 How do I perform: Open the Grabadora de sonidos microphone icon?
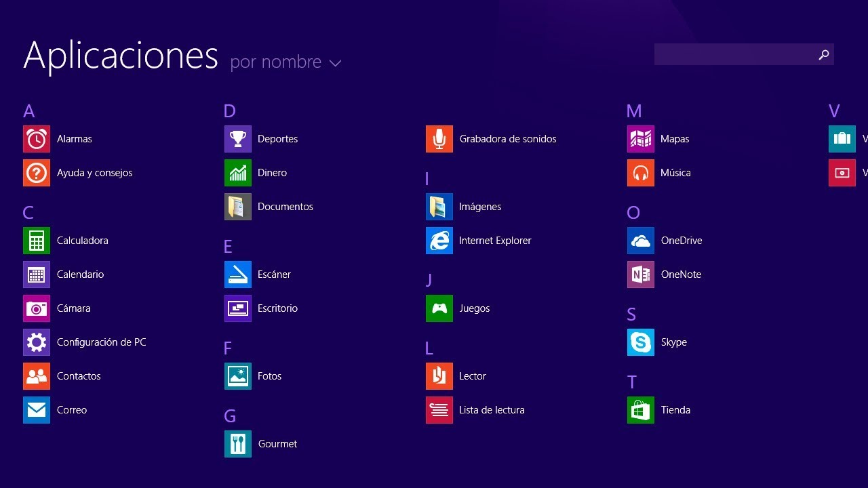439,139
